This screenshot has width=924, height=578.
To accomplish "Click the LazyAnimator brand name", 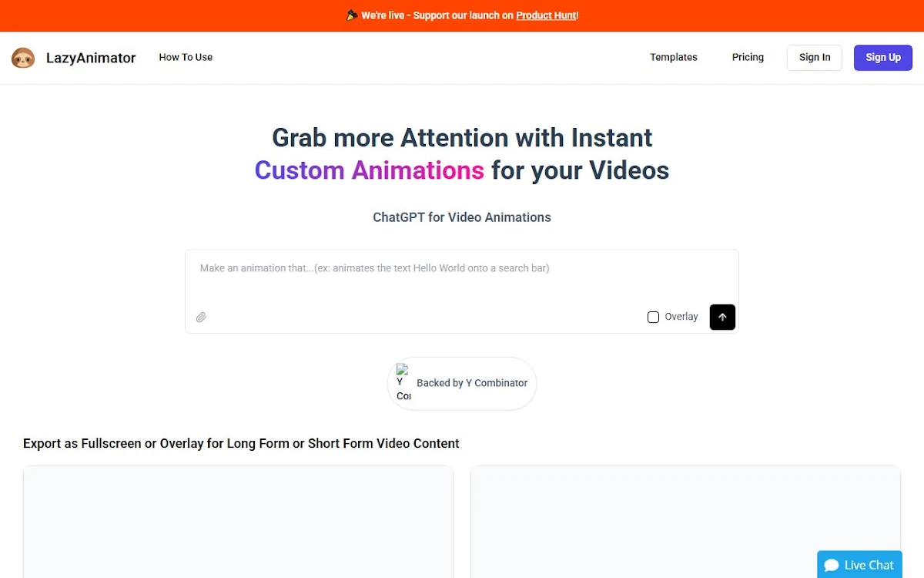I will click(91, 58).
